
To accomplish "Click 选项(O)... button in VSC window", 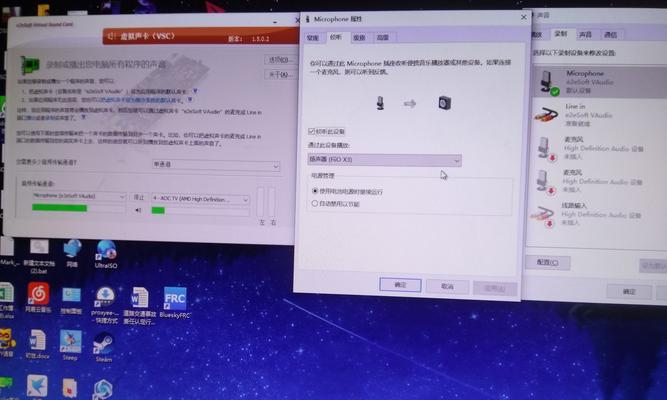I will point(279,60).
